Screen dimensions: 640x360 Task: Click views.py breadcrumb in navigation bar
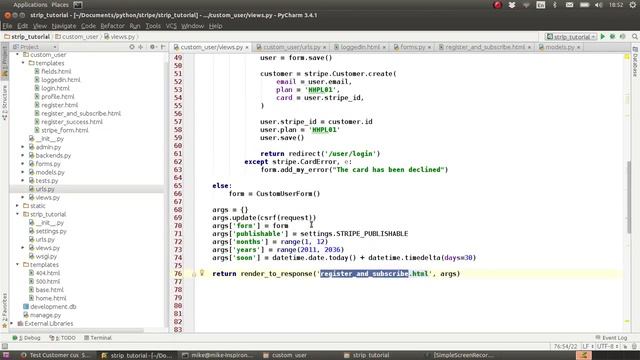119,37
